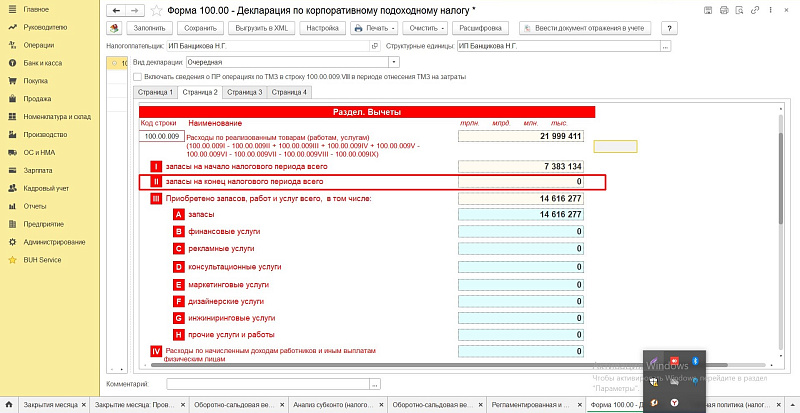Switch to the Страница 1 tab

point(155,92)
